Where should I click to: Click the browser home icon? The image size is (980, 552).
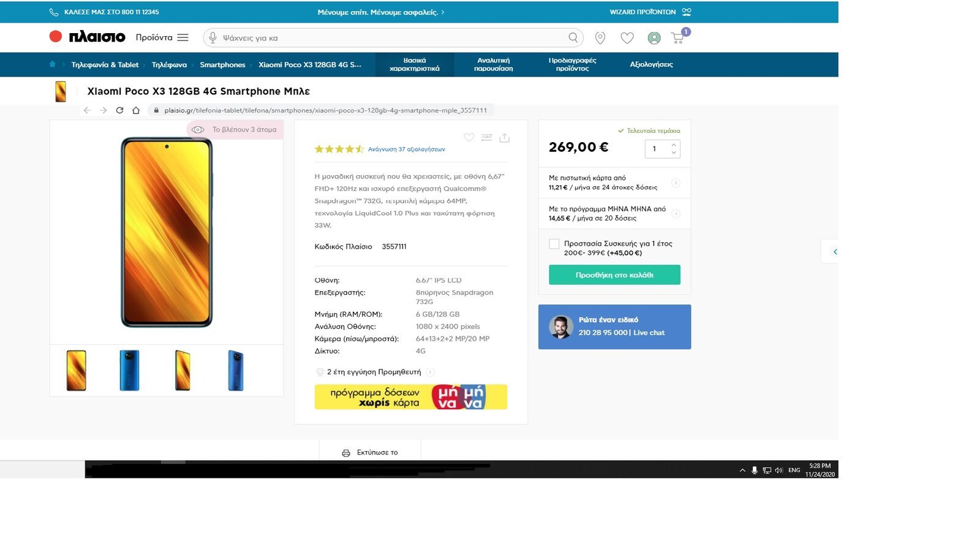click(x=136, y=110)
